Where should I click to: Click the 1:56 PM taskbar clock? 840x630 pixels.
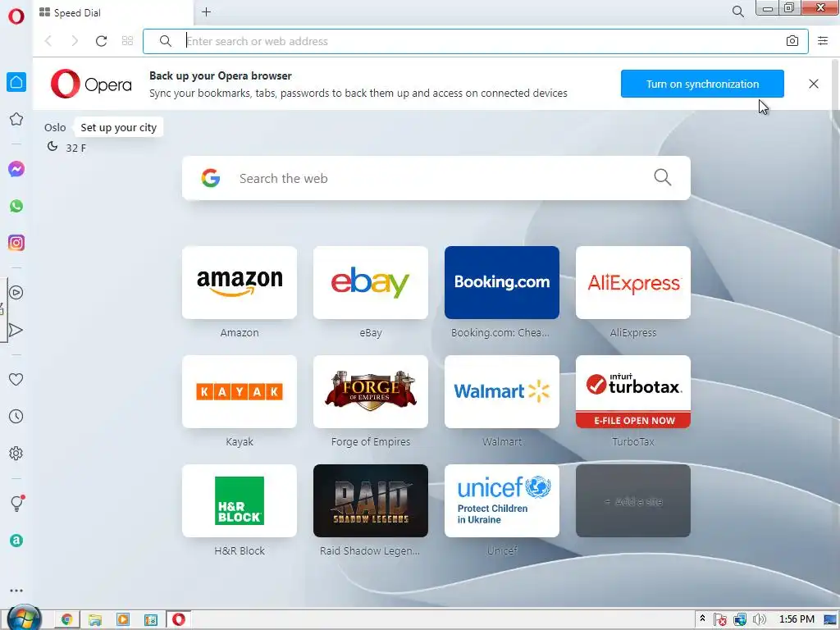[797, 619]
